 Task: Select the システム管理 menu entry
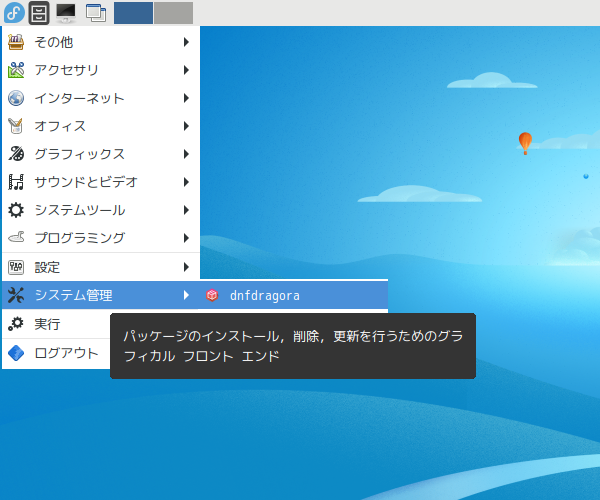click(101, 295)
